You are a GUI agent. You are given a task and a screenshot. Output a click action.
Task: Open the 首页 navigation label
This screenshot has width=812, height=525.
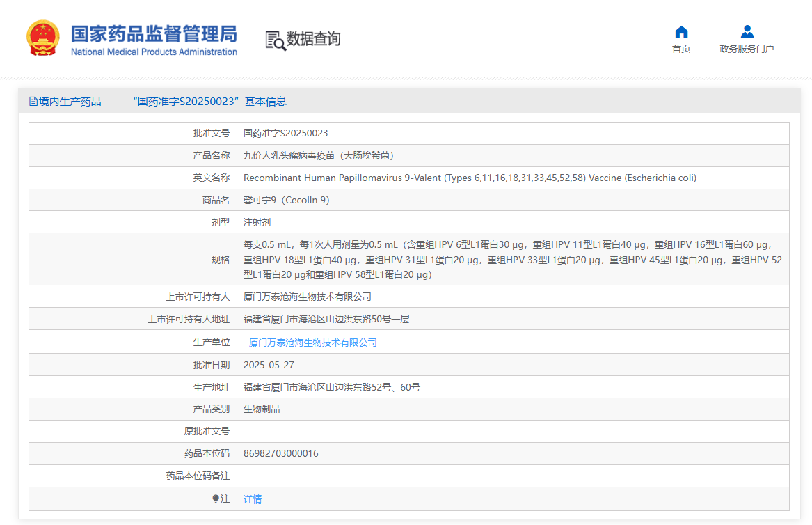click(x=681, y=49)
